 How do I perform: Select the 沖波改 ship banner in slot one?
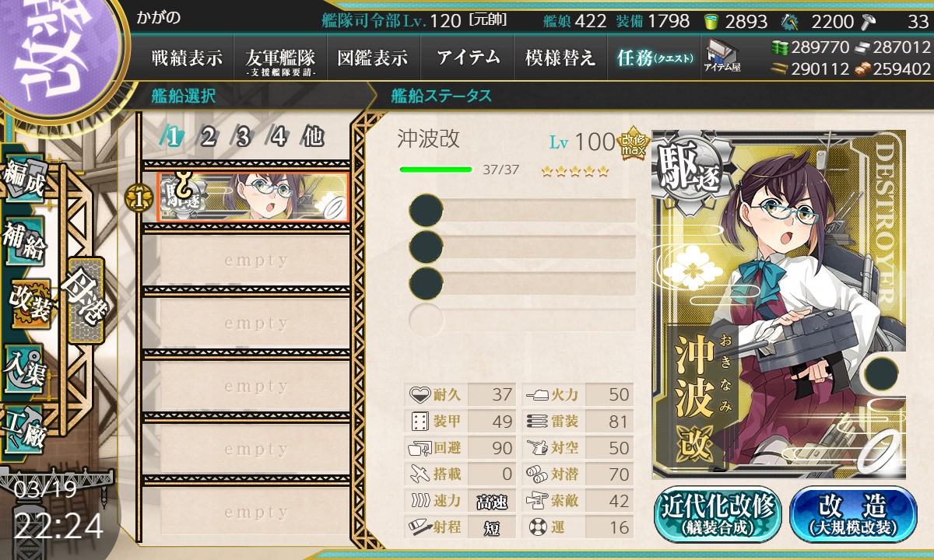252,197
